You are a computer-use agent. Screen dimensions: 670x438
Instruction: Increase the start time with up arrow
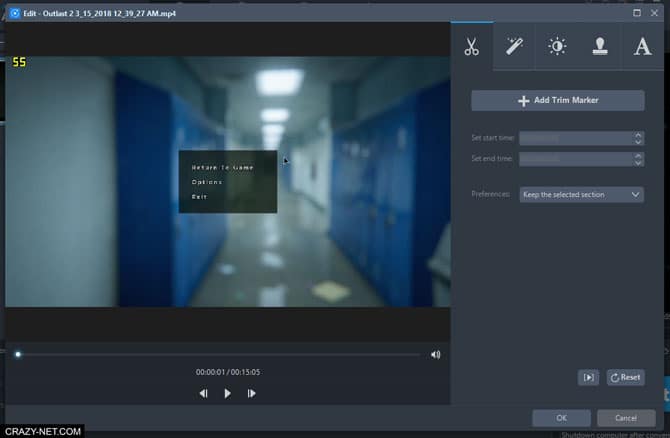[x=638, y=135]
